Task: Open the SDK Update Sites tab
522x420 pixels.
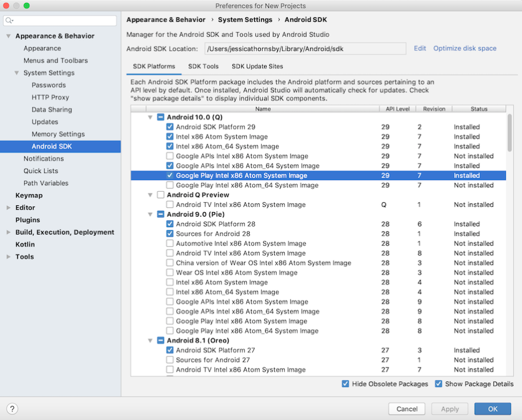Action: 256,67
